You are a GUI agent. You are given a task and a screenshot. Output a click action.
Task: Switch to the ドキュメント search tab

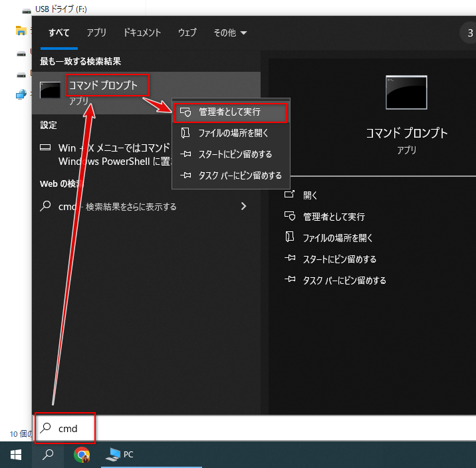pos(142,33)
